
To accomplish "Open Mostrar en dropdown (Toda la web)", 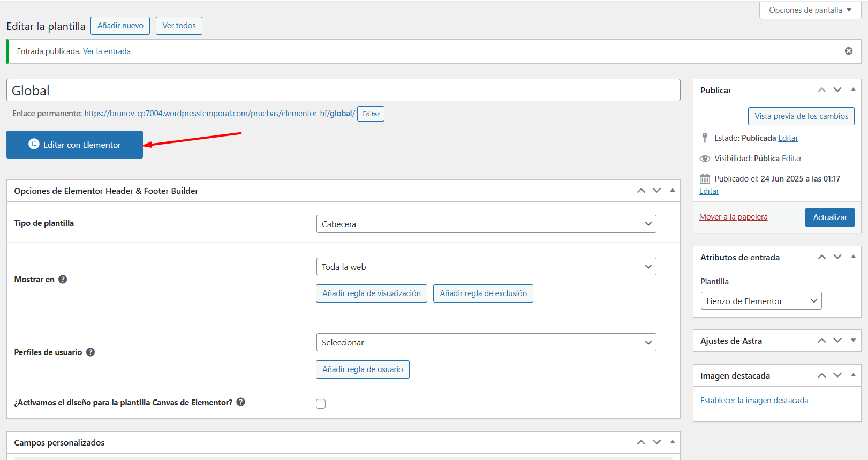I will coord(486,267).
